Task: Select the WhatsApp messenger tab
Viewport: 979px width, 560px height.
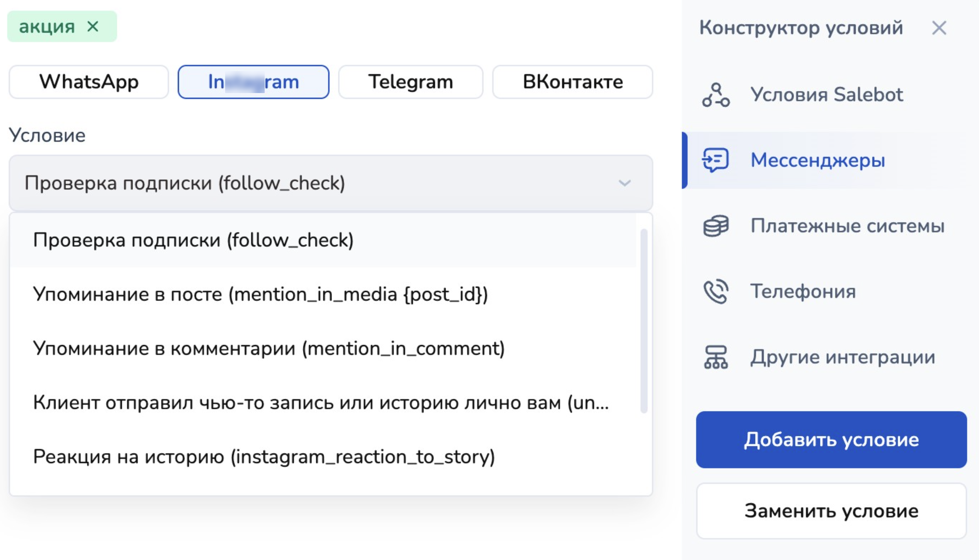Action: pos(89,82)
